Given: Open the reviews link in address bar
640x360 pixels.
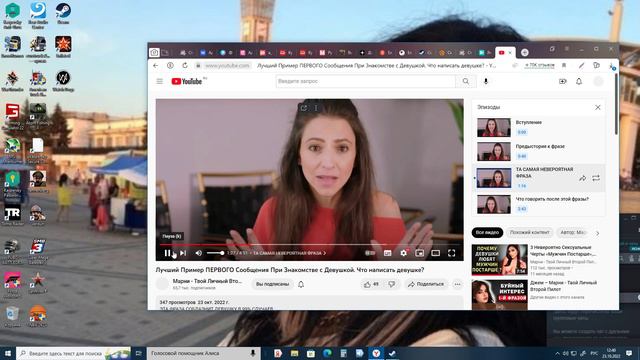Looking at the screenshot, I should (x=540, y=65).
